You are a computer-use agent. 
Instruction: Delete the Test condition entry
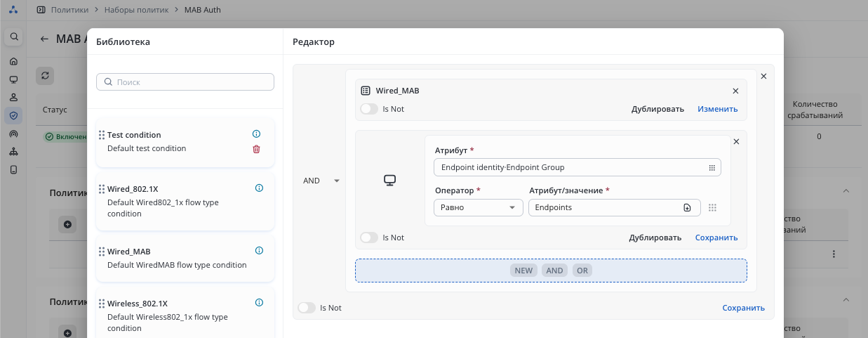(256, 149)
